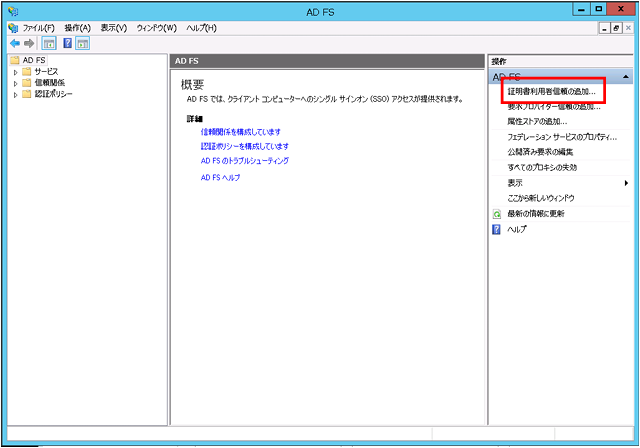Minimize the inner MDI child window
The image size is (640, 448).
click(x=604, y=28)
